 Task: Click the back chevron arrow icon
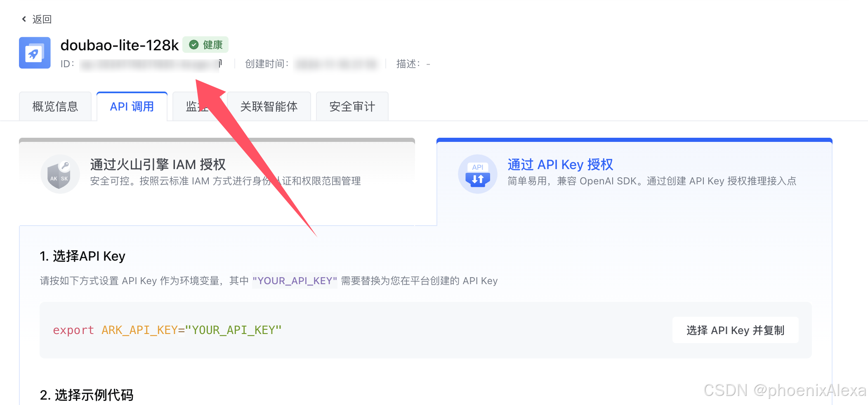(x=24, y=19)
